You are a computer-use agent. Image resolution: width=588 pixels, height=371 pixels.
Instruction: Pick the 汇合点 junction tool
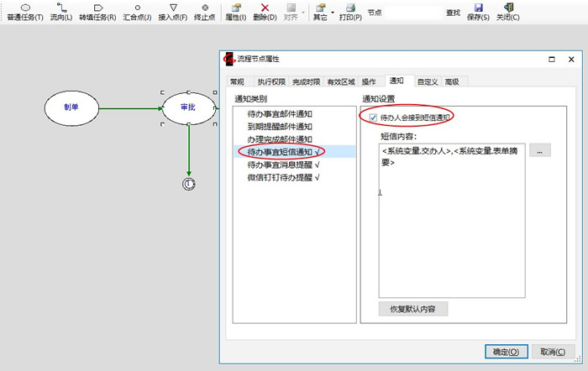[137, 11]
